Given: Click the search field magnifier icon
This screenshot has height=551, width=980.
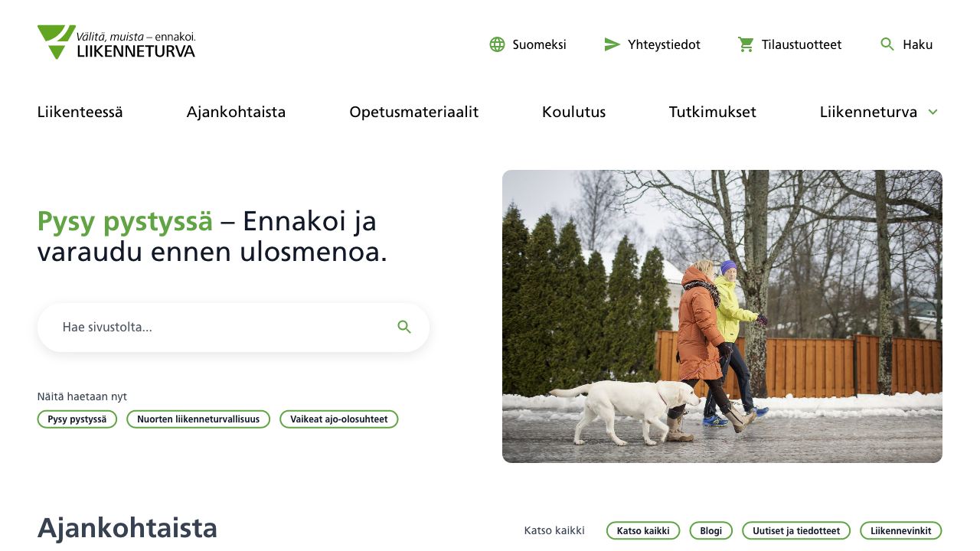Looking at the screenshot, I should [x=404, y=327].
